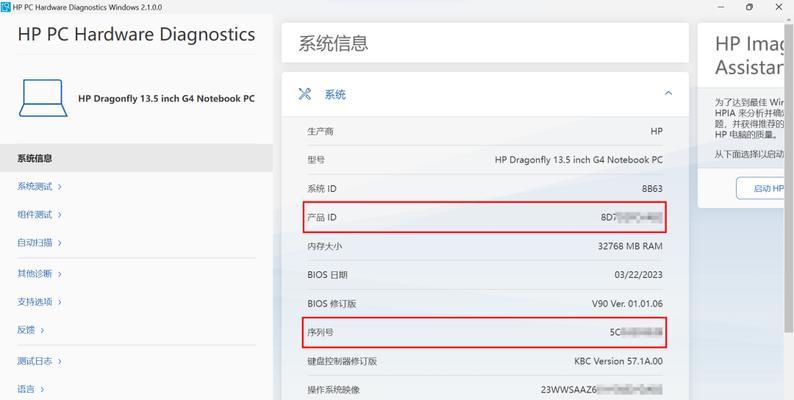Click the HP Dragonfly model name in sidebar
Viewport: 794px width, 400px height.
(x=167, y=99)
